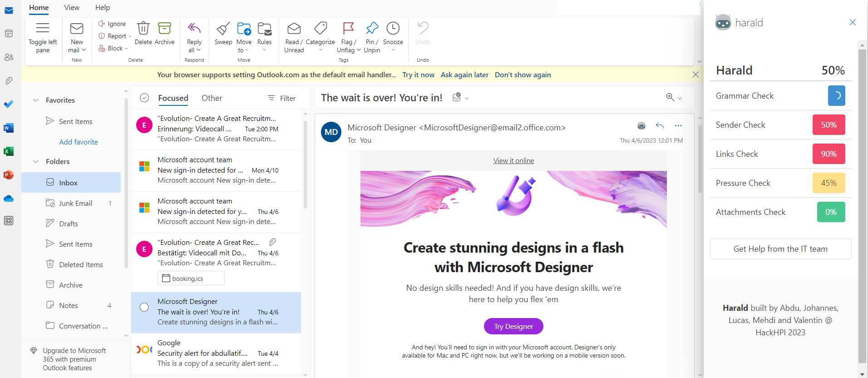Open booking.ics attachment
Viewport: 868px width, 378px height.
[191, 278]
